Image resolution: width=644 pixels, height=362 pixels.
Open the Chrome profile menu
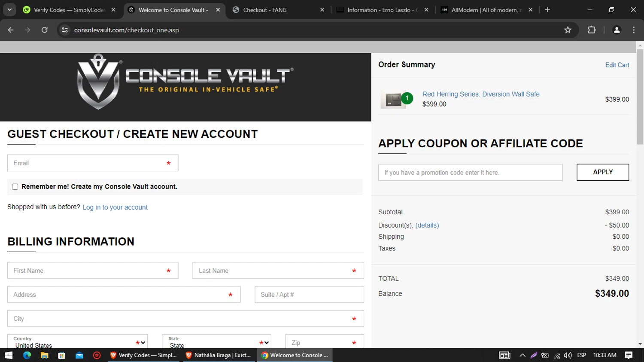pos(617,30)
